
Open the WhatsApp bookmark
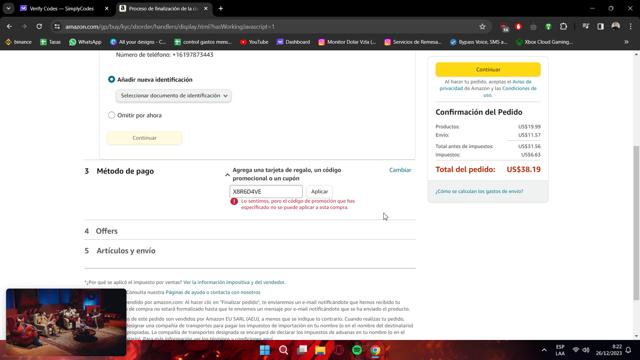point(85,42)
